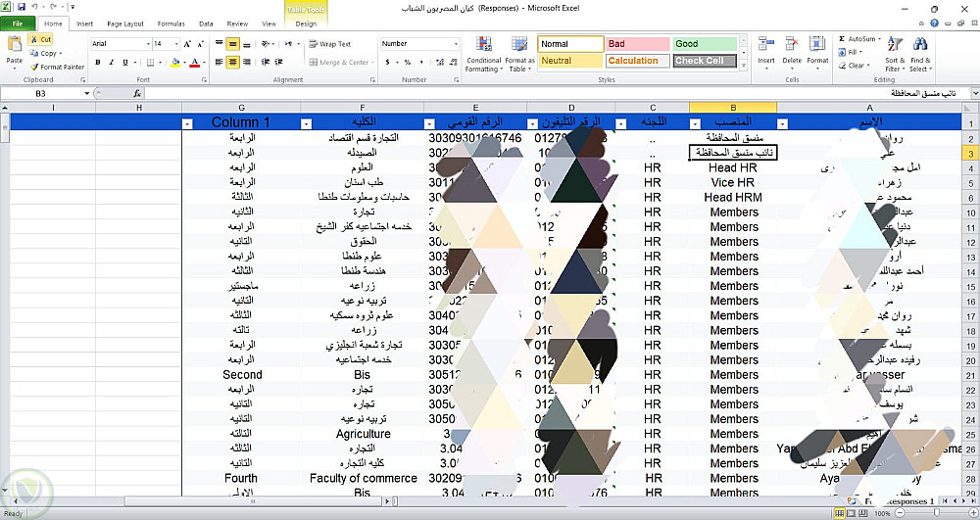Activate the Format Painter brush

tap(56, 67)
